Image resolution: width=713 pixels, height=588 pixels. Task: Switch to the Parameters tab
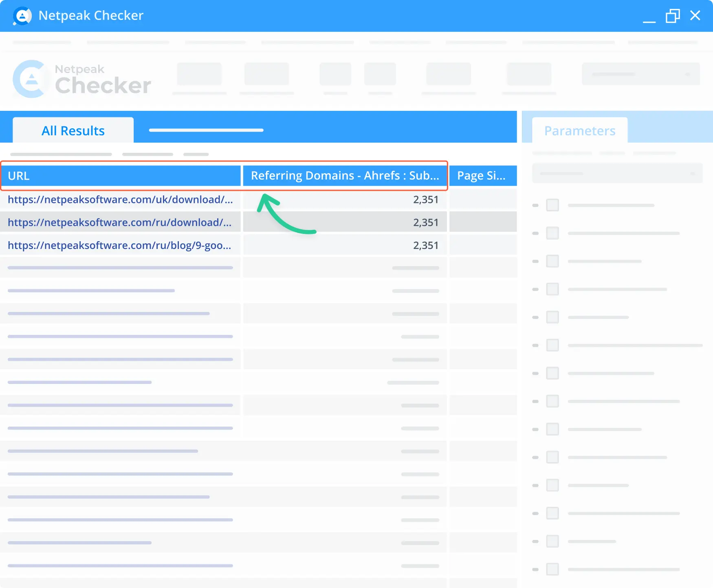[580, 131]
